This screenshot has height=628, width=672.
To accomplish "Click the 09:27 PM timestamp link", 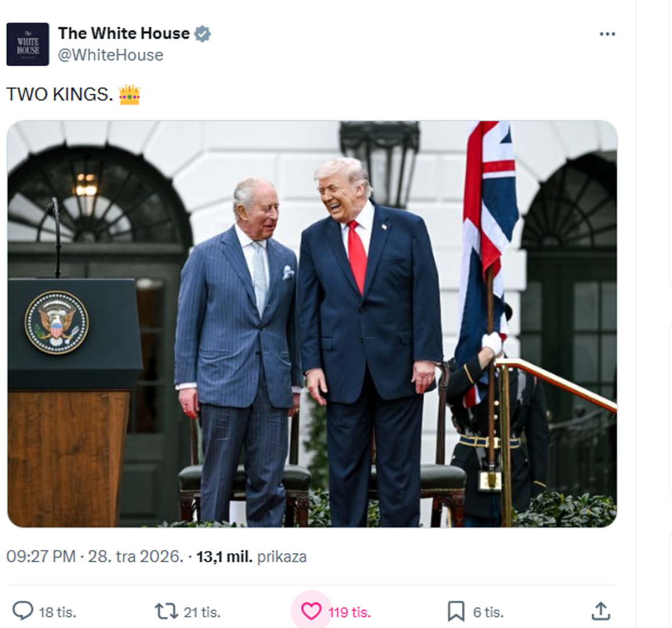I will click(41, 556).
